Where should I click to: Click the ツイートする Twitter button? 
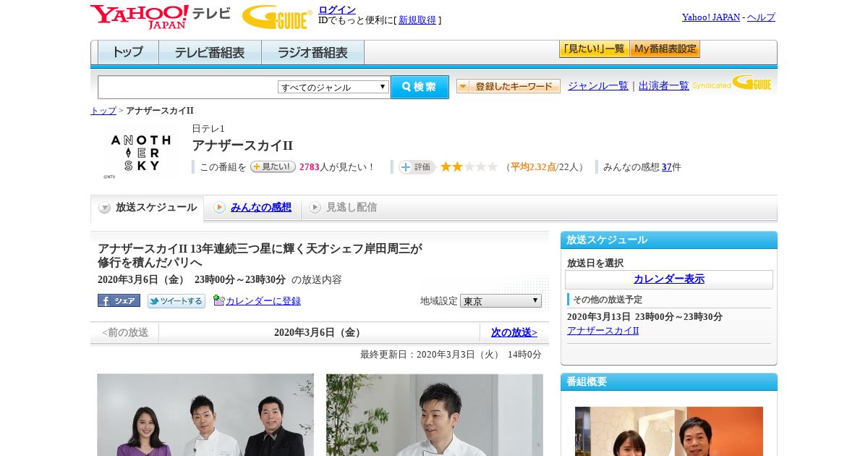coord(176,300)
